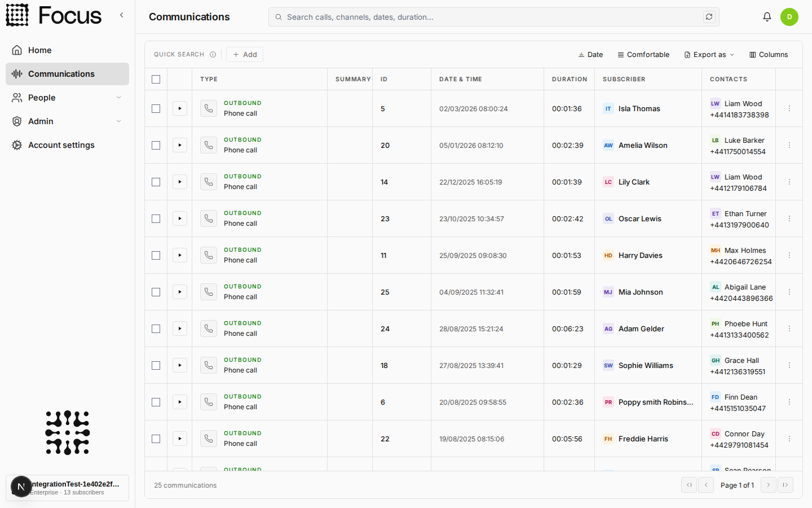Check the row for call ID 23
This screenshot has height=508, width=812.
click(x=156, y=218)
